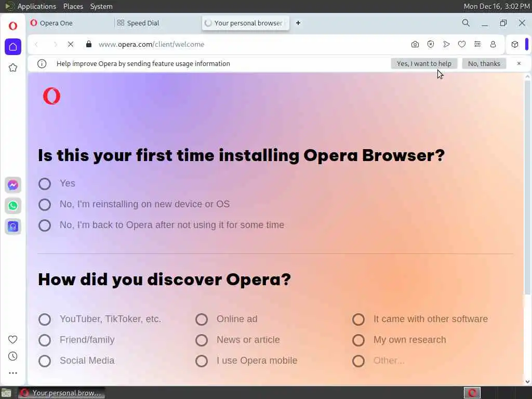Open the Places menu
This screenshot has height=399, width=532.
point(73,6)
